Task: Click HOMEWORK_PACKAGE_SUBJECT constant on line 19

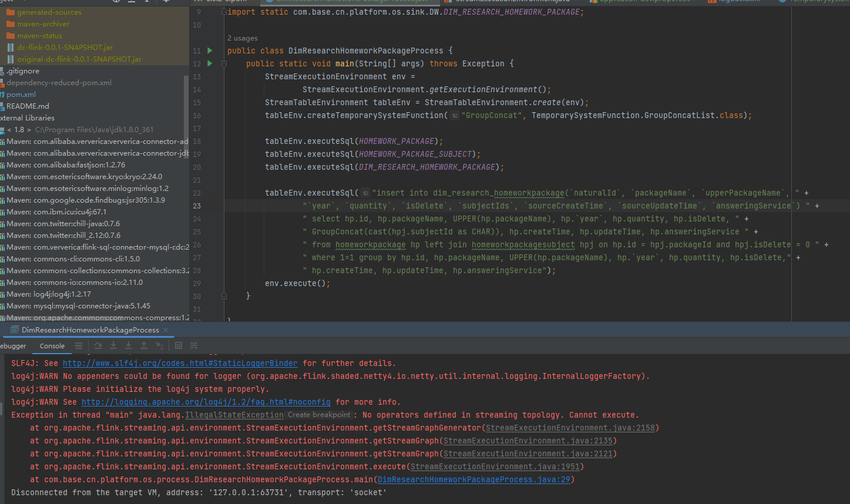Action: coord(415,154)
